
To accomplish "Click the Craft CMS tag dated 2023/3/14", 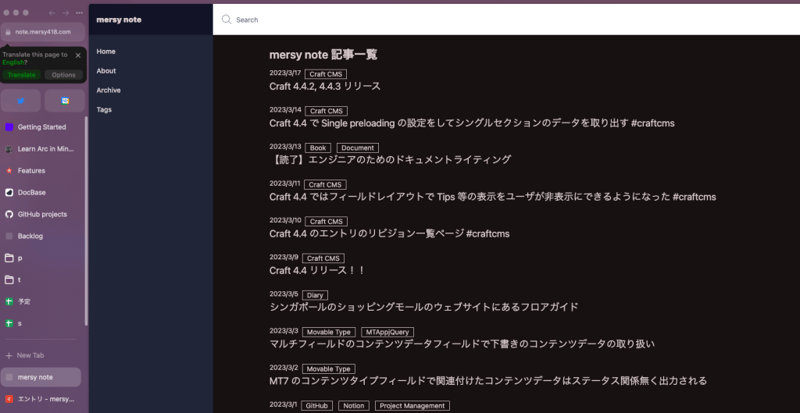I will click(327, 111).
